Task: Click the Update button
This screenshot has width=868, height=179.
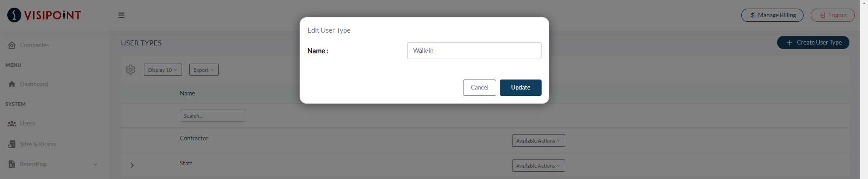Action: pos(521,88)
